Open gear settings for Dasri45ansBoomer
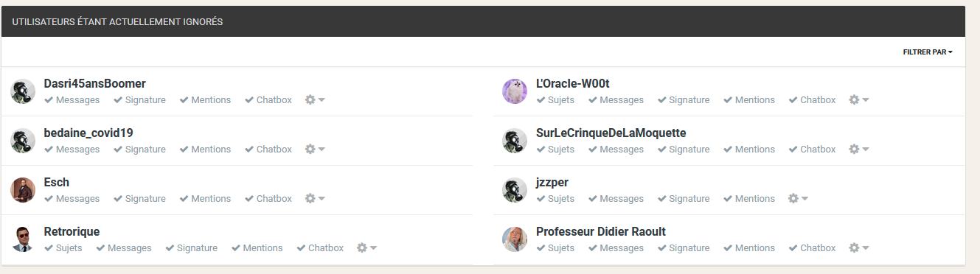The image size is (980, 274). pyautogui.click(x=315, y=100)
